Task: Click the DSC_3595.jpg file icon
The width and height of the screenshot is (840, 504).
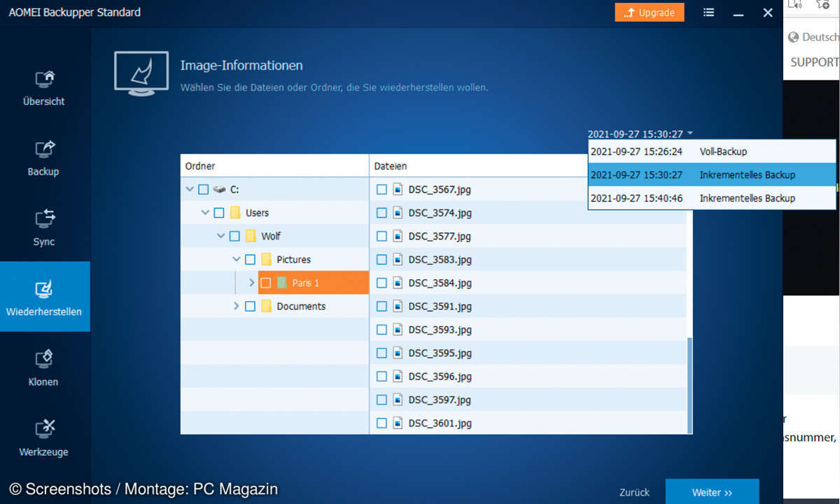Action: pos(398,353)
